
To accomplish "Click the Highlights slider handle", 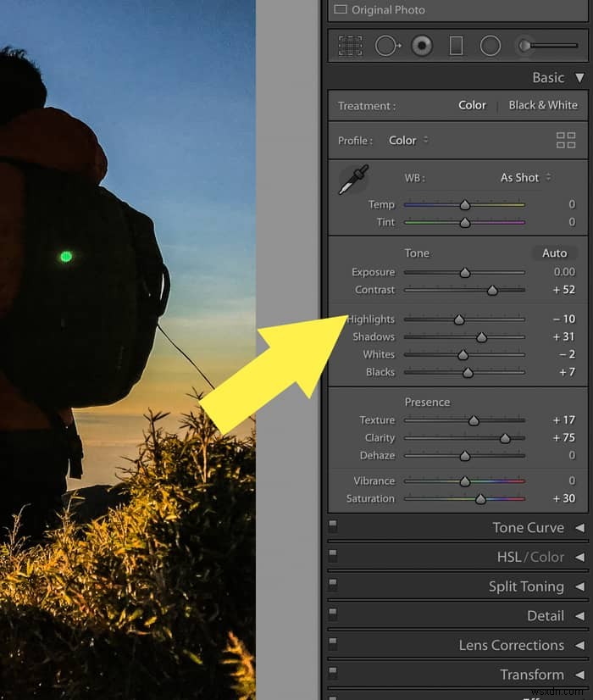I will (459, 319).
